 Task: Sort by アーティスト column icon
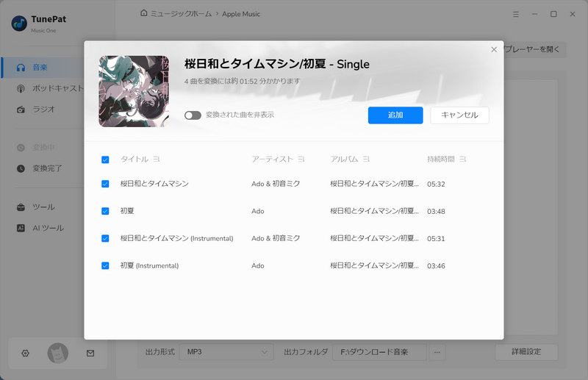[301, 159]
